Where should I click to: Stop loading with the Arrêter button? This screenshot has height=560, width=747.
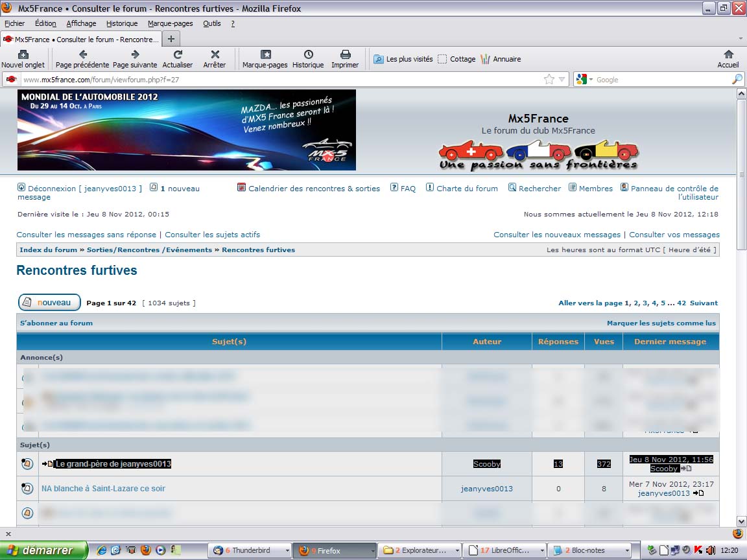click(215, 59)
